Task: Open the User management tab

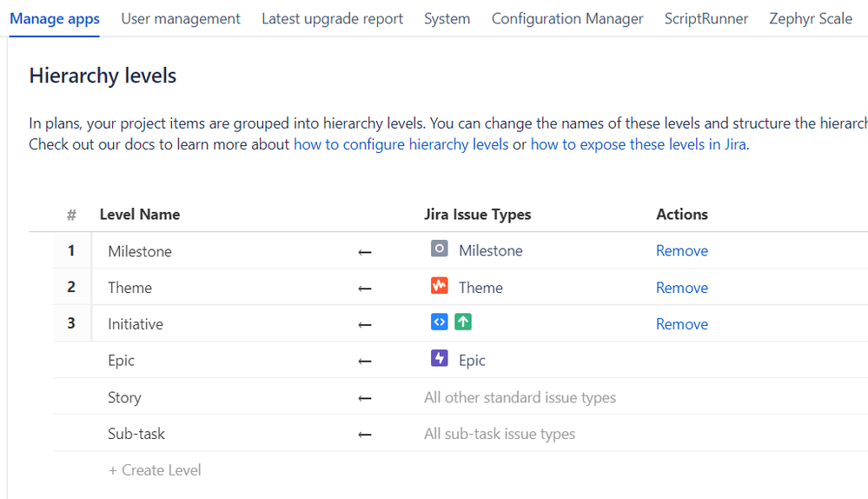Action: tap(181, 18)
